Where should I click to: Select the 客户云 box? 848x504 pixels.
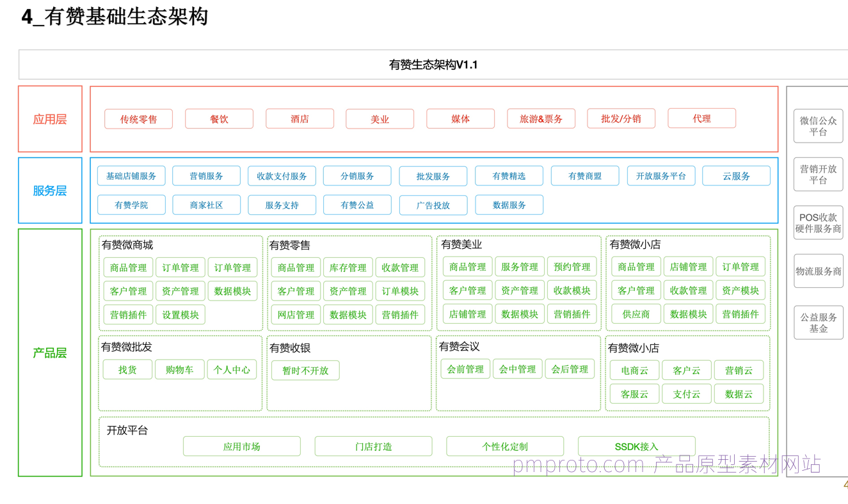click(687, 370)
